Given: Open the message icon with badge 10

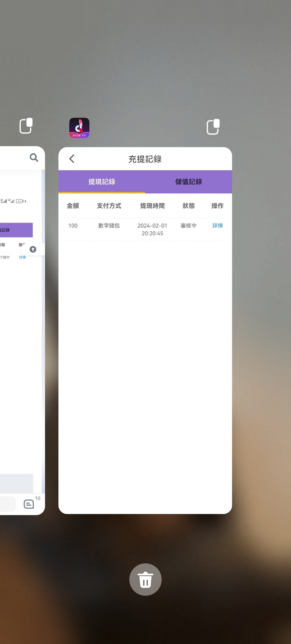Looking at the screenshot, I should tap(29, 504).
